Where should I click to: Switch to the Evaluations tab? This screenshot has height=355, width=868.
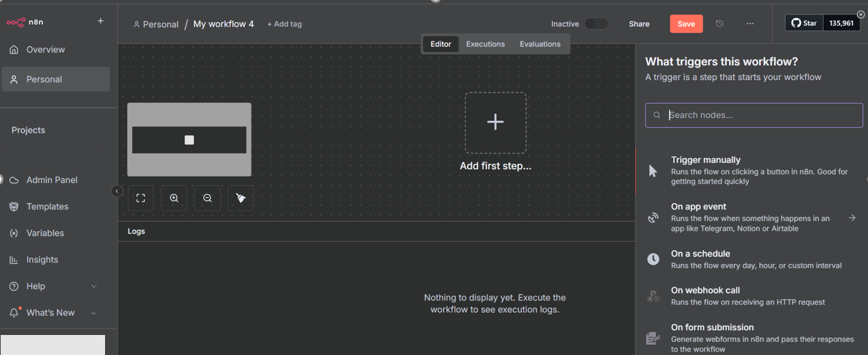point(540,44)
